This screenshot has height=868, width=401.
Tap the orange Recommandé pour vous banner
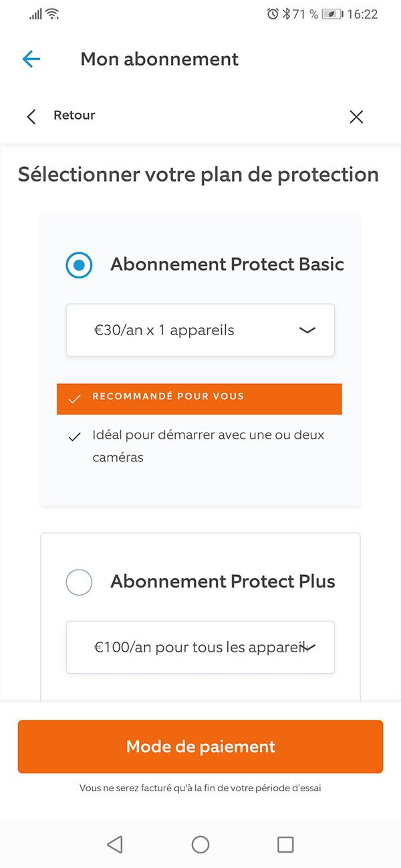pyautogui.click(x=199, y=399)
